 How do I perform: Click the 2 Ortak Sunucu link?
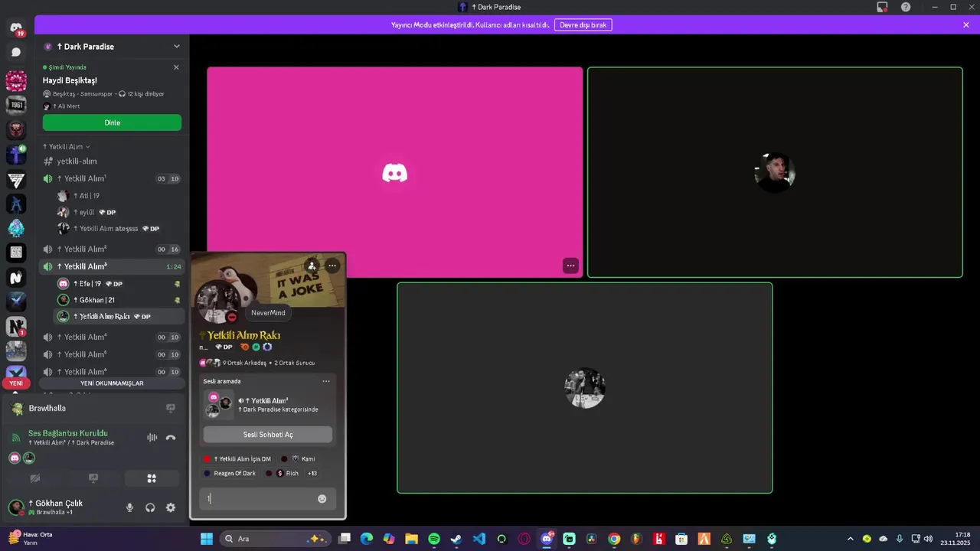coord(295,363)
